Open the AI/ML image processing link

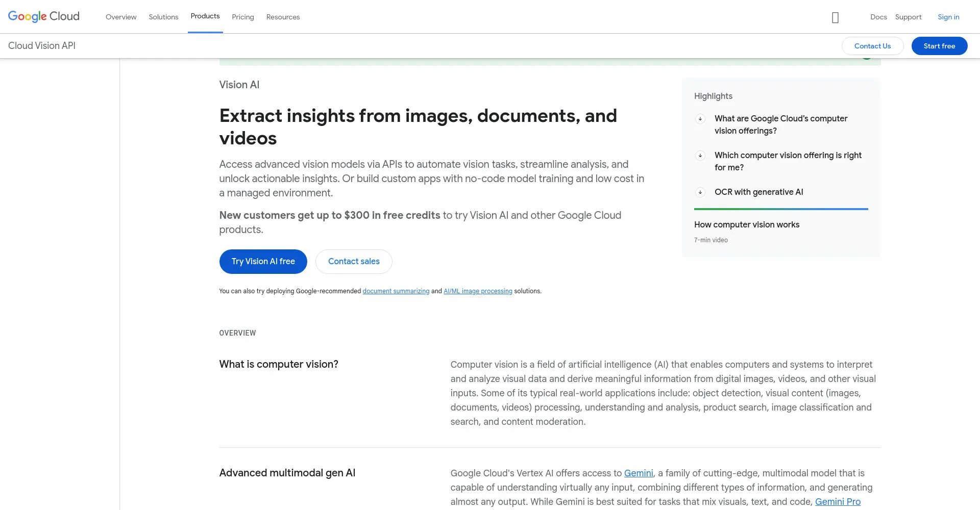478,291
